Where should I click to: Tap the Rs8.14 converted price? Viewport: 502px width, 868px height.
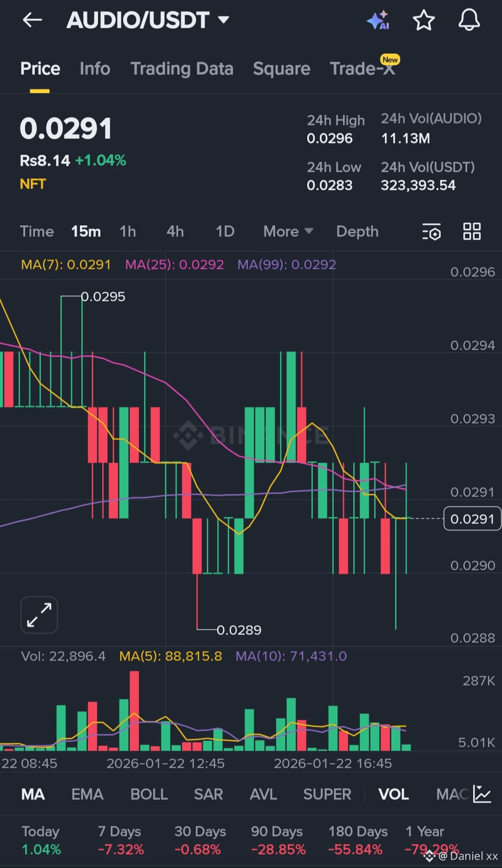[45, 161]
